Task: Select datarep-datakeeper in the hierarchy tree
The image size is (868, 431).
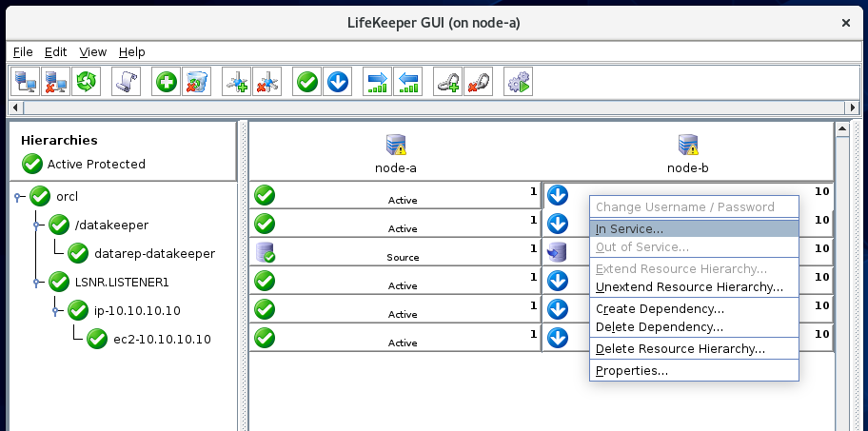Action: click(154, 253)
